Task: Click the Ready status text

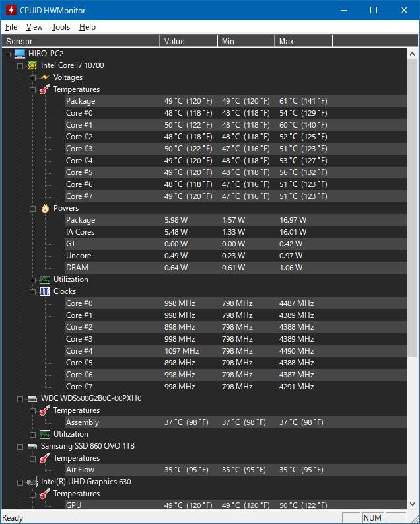Action: pos(13,518)
